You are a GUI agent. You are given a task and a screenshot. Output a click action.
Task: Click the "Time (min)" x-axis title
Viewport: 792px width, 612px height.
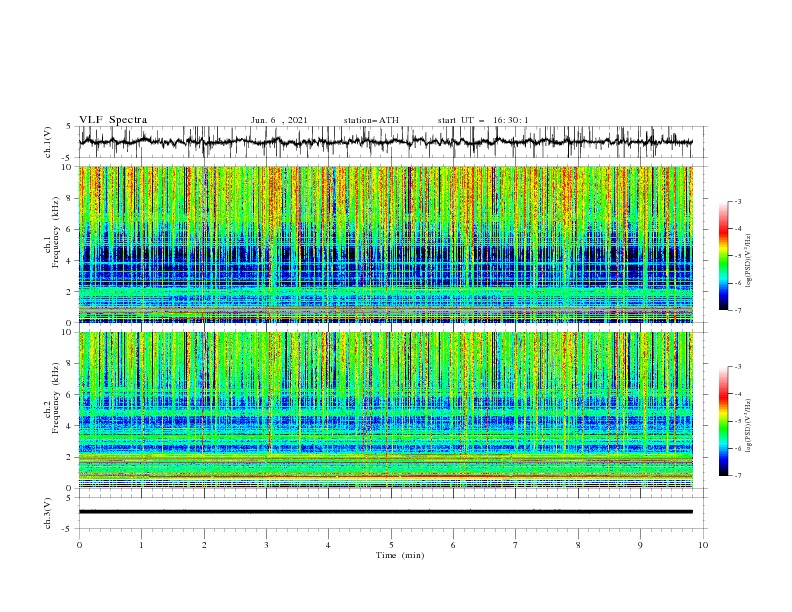400,555
